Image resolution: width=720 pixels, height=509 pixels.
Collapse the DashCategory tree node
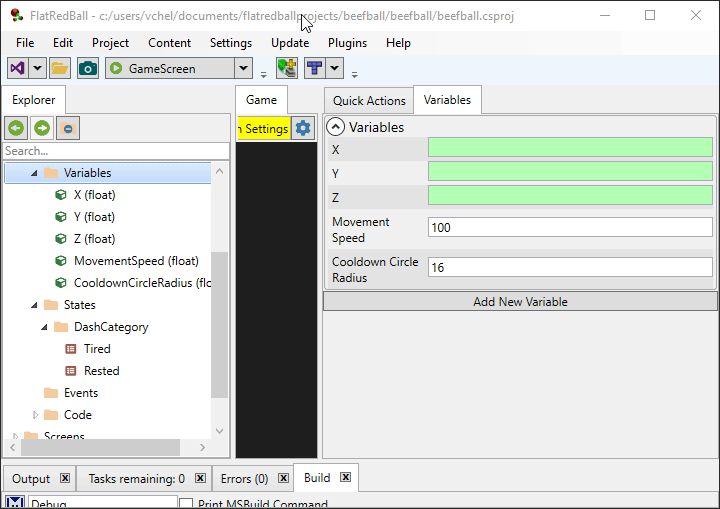[x=45, y=327]
